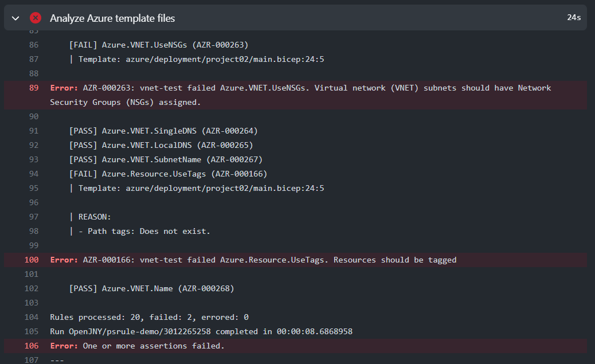Select the Run OpenJNY/psrule-demo completed line
The width and height of the screenshot is (595, 364).
(201, 331)
